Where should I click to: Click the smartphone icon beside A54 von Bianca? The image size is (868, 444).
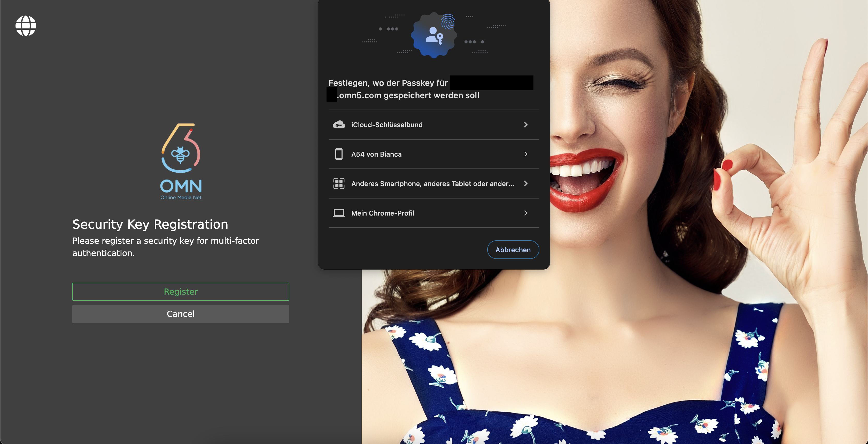click(339, 154)
